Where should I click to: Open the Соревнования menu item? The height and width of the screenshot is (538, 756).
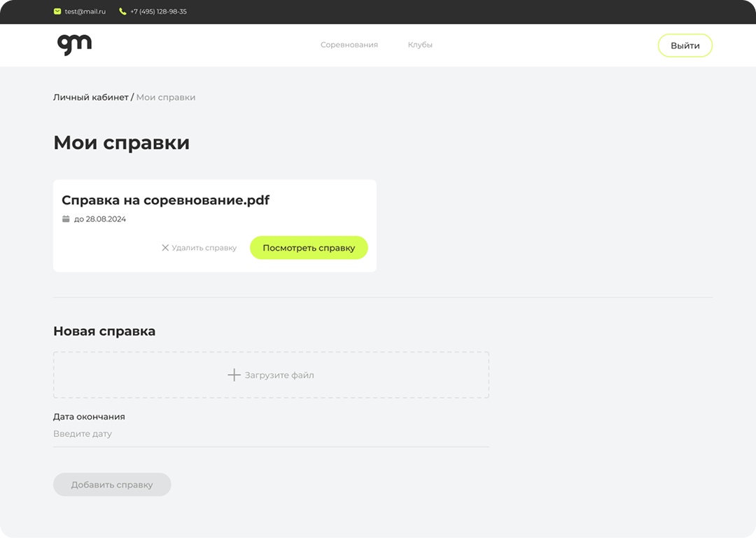pyautogui.click(x=349, y=45)
